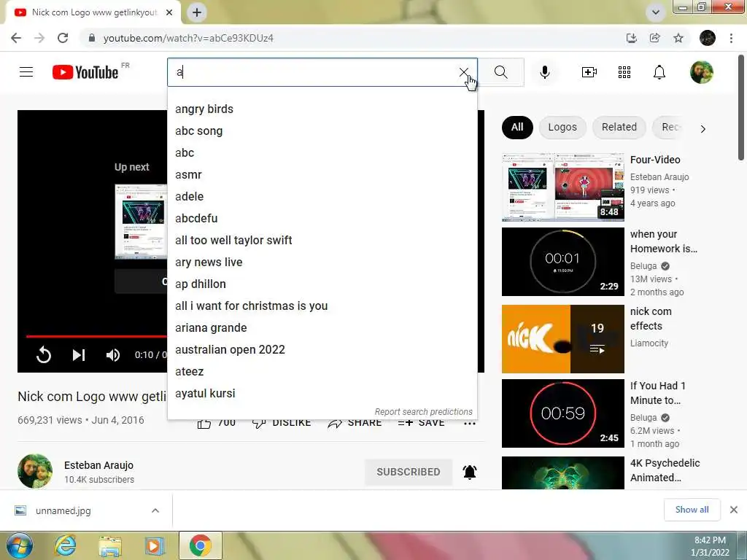Screen dimensions: 747x560
Task: Close the downloads bar
Action: tap(734, 510)
